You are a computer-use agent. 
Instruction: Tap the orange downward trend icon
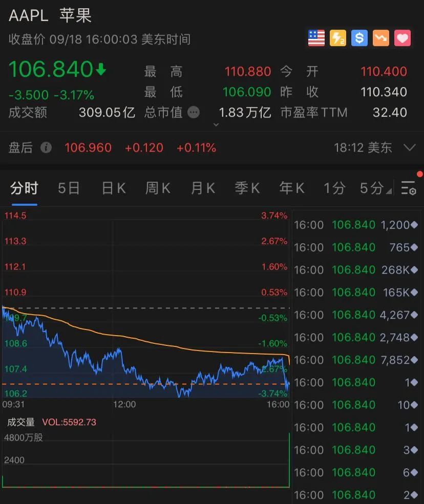pos(381,38)
